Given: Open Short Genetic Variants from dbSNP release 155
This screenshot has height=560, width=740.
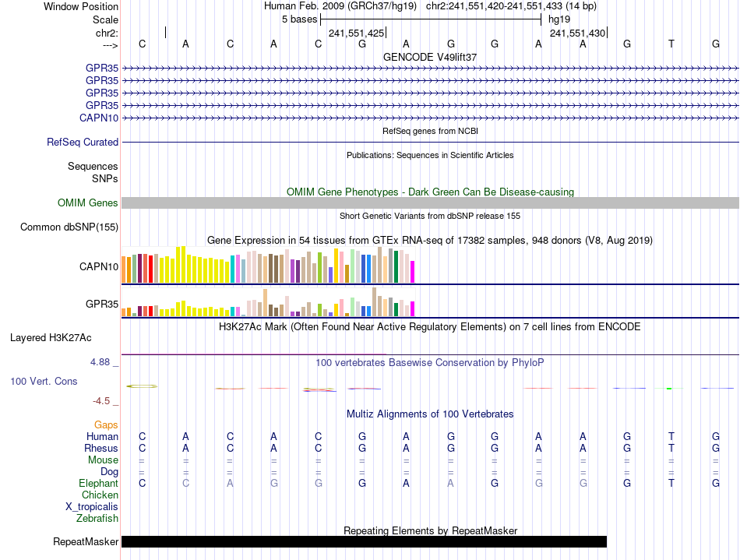Looking at the screenshot, I should tap(430, 216).
